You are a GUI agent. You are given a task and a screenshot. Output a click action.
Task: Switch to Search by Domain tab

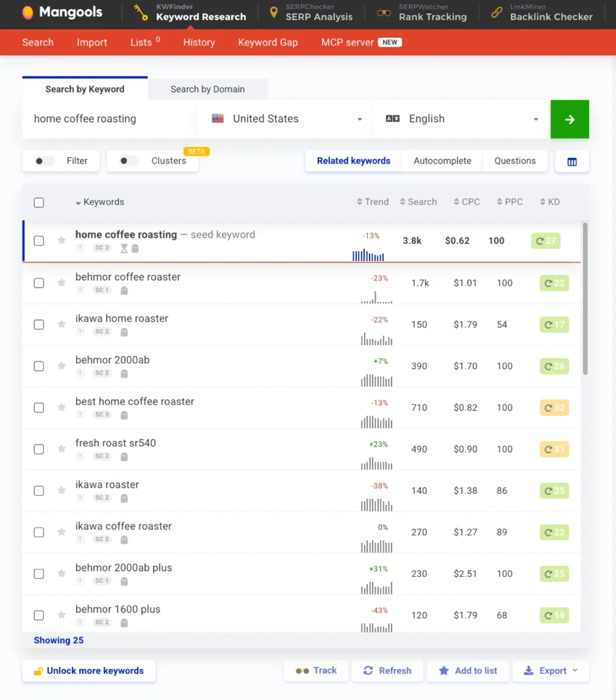207,89
